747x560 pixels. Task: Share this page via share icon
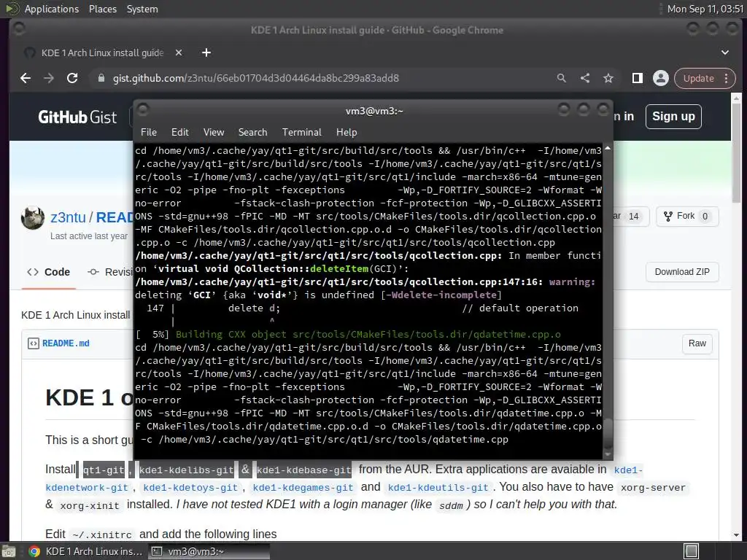point(585,78)
